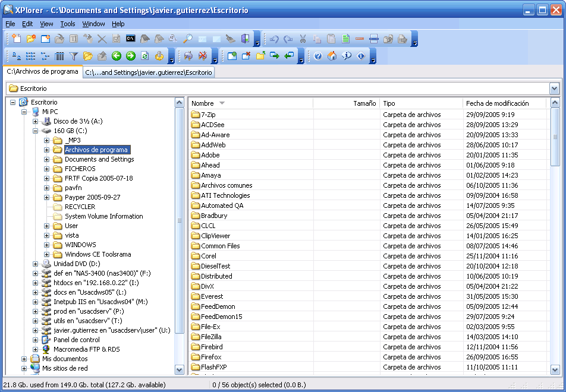The image size is (566, 392).
Task: Select prod en "usacdserv" (P:) drive
Action: pos(89,311)
